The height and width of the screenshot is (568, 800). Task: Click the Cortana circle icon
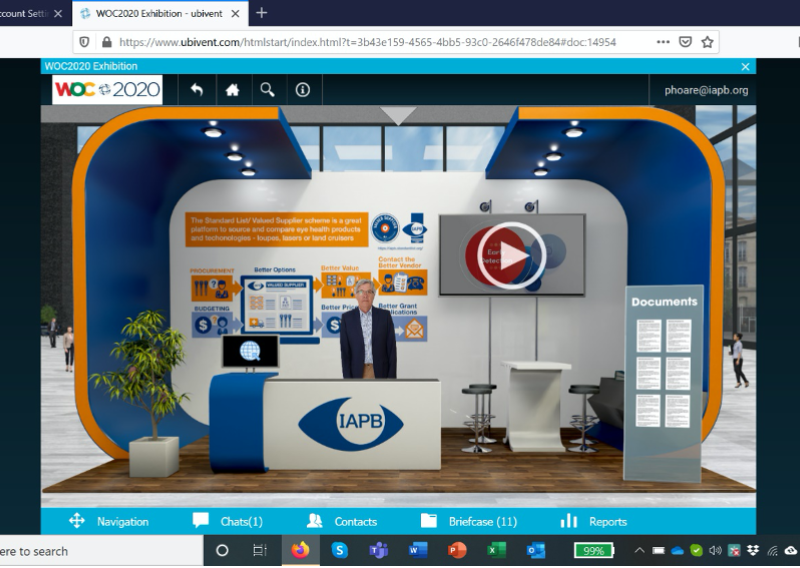tap(222, 550)
